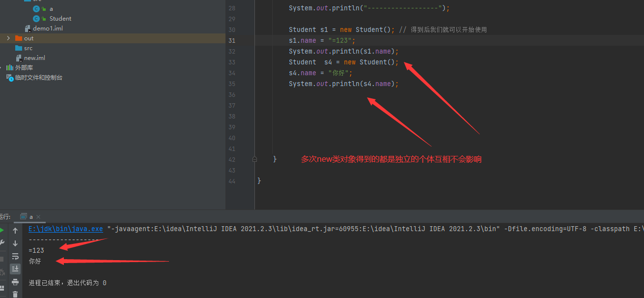Select the run tab named a
This screenshot has height=298, width=644.
point(31,217)
